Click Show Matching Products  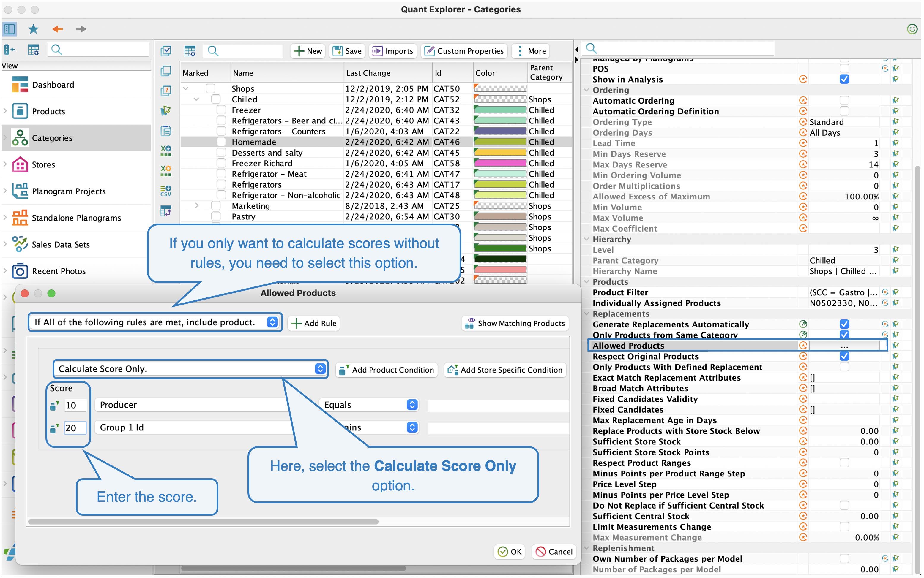click(x=515, y=323)
